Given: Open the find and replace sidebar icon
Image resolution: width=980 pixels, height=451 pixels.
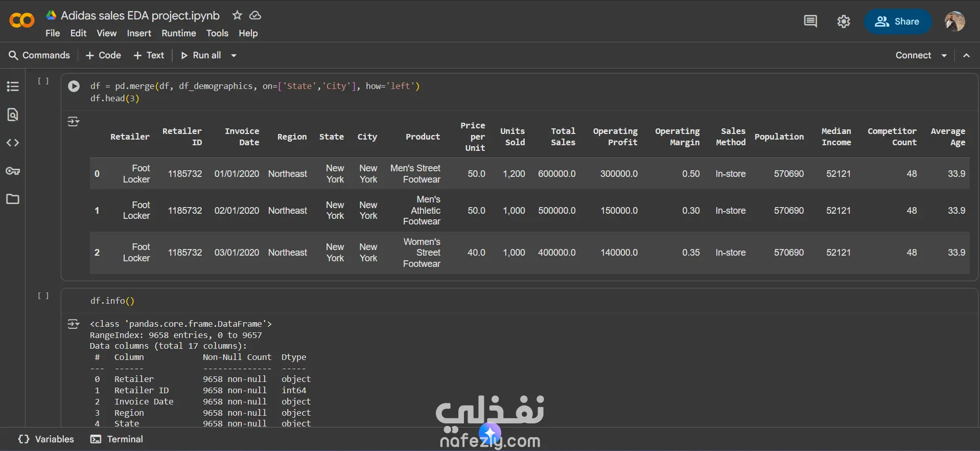Looking at the screenshot, I should tap(13, 115).
